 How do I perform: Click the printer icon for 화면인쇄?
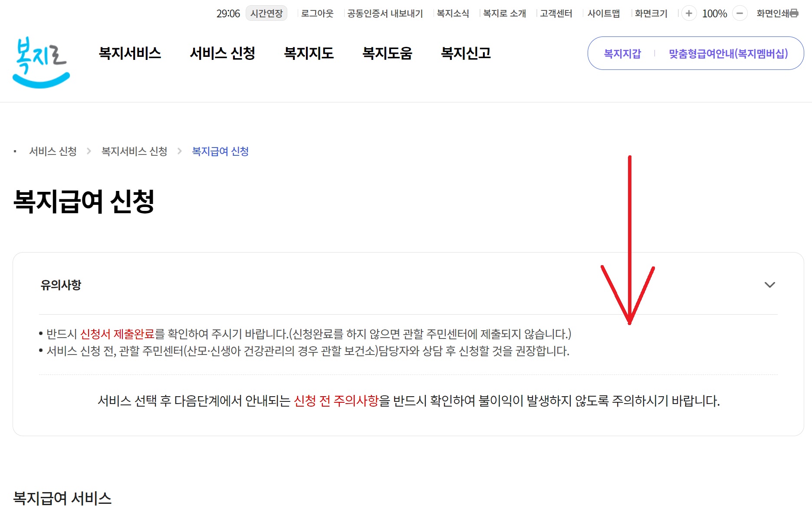(x=795, y=13)
